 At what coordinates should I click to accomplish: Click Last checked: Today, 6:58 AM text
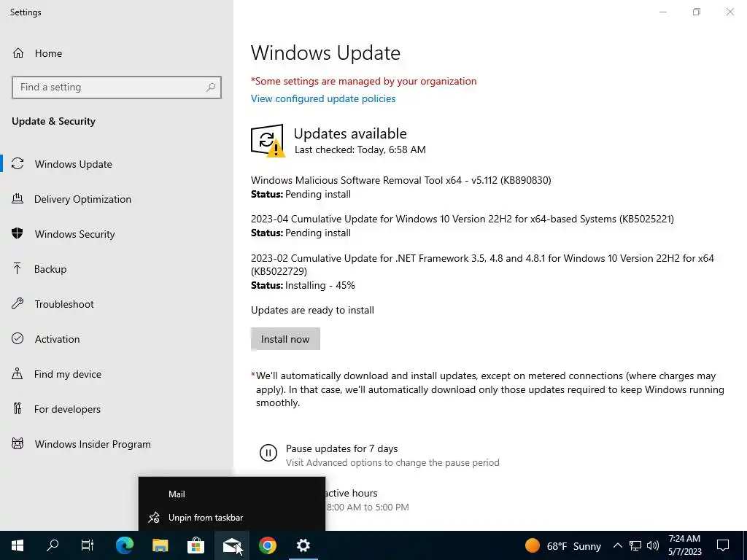(360, 149)
